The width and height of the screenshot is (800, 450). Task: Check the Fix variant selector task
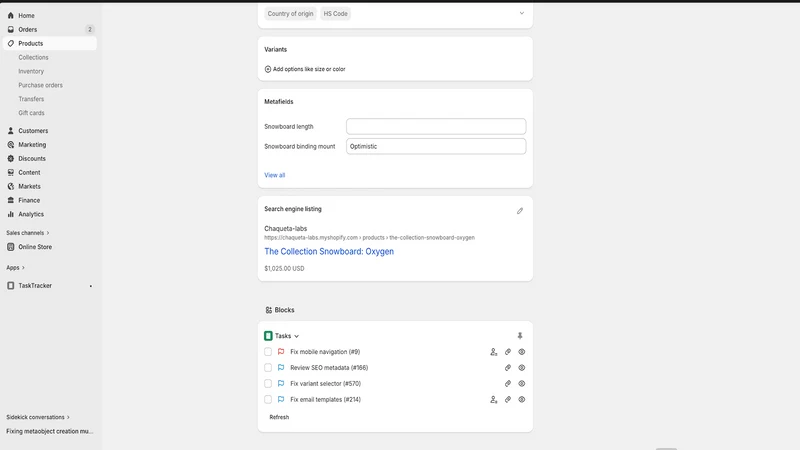click(268, 383)
